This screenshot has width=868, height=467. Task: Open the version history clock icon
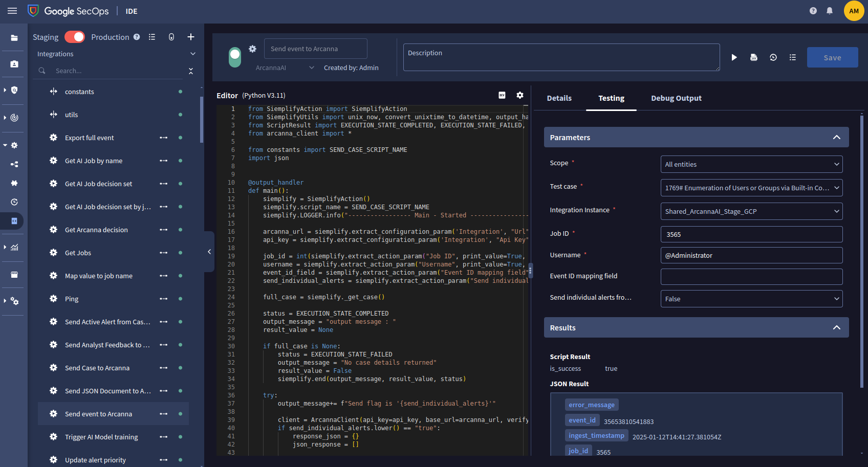(773, 57)
